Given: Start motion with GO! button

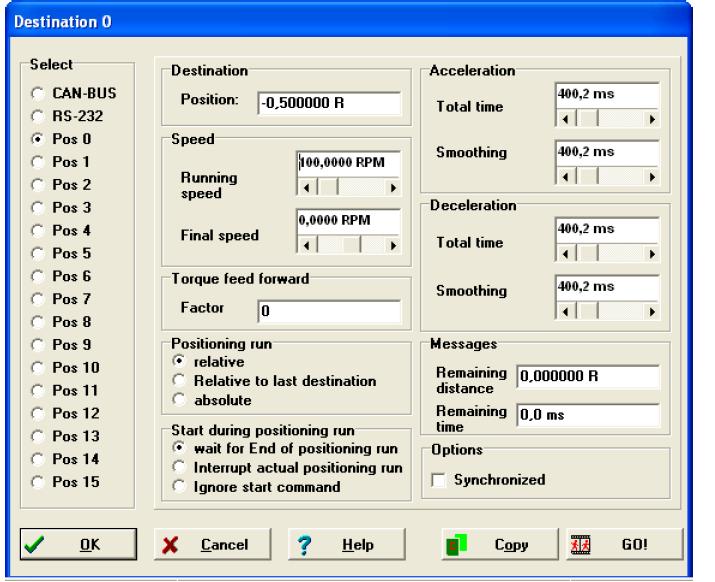Looking at the screenshot, I should click(x=625, y=544).
